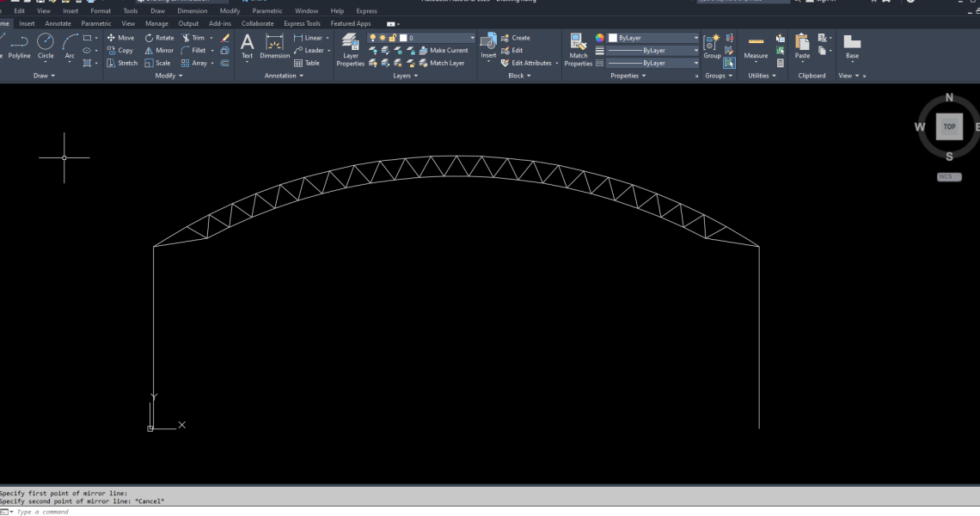Image resolution: width=980 pixels, height=516 pixels.
Task: Click Edit Attributes button
Action: (x=526, y=63)
